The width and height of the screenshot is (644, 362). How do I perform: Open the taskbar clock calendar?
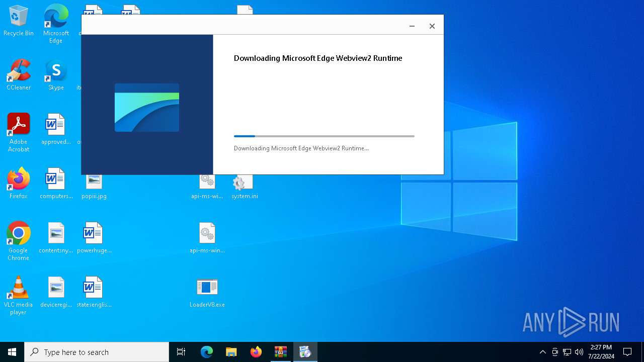tap(601, 352)
